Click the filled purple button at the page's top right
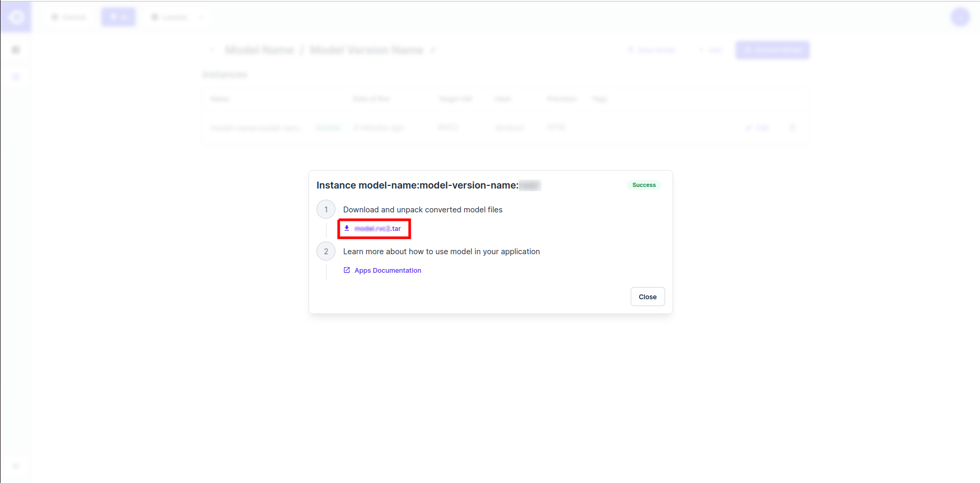Viewport: 980px width, 483px height. 772,50
